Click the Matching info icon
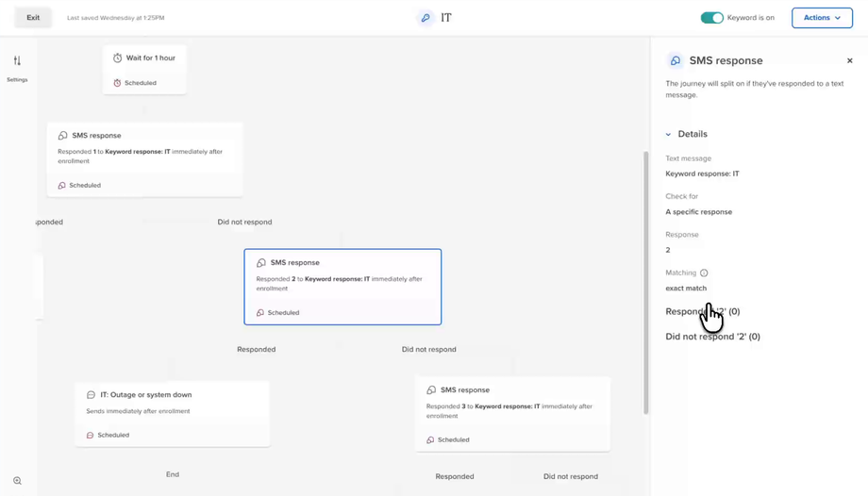 click(x=704, y=273)
